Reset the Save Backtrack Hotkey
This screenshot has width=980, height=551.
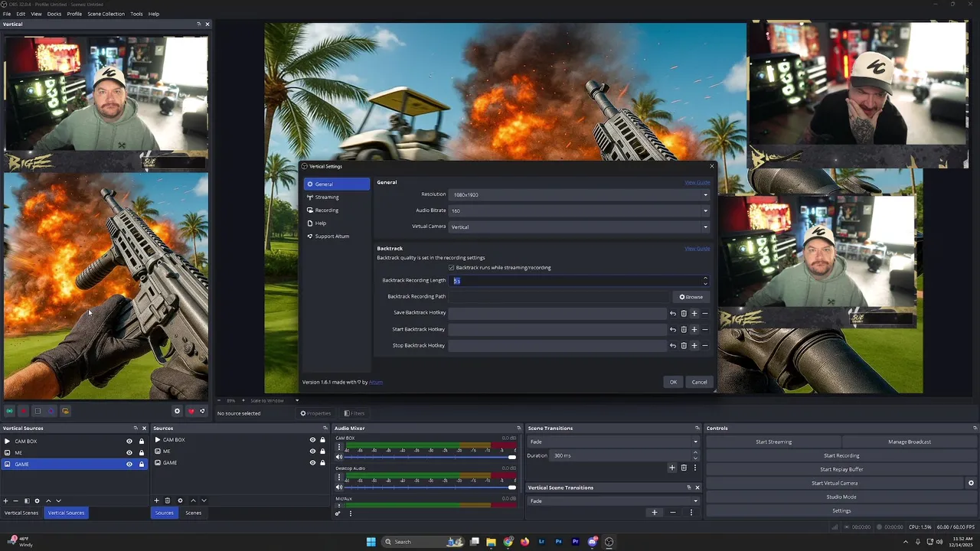673,313
